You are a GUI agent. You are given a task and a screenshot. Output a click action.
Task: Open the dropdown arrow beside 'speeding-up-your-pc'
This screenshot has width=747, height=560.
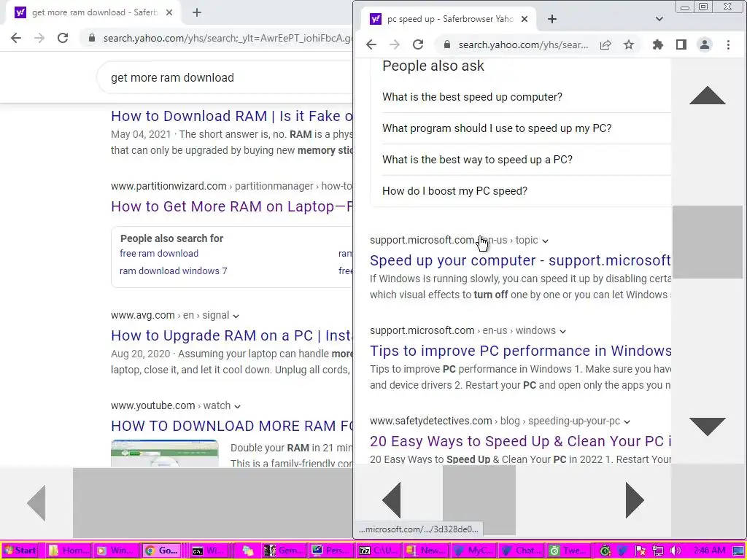pyautogui.click(x=627, y=422)
